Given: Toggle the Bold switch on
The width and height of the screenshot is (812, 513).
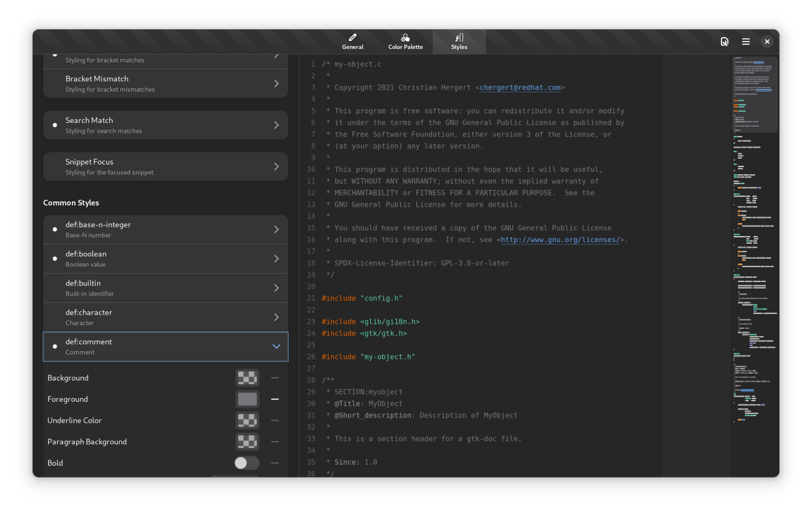Looking at the screenshot, I should (247, 463).
